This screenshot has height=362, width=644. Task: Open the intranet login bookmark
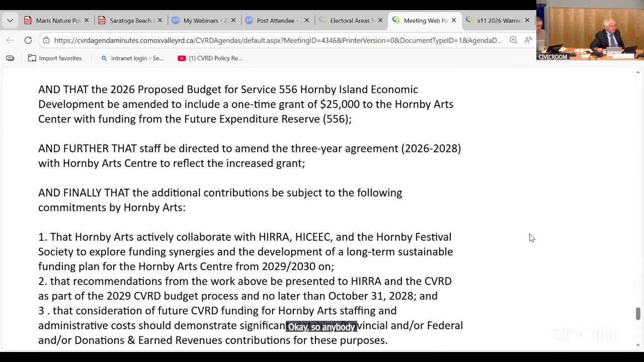(132, 58)
